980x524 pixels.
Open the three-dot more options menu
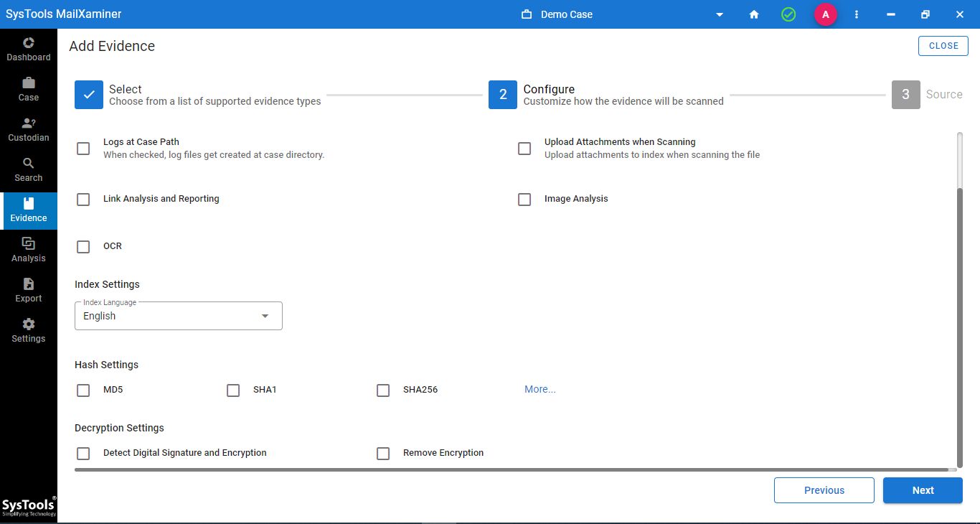click(x=857, y=14)
